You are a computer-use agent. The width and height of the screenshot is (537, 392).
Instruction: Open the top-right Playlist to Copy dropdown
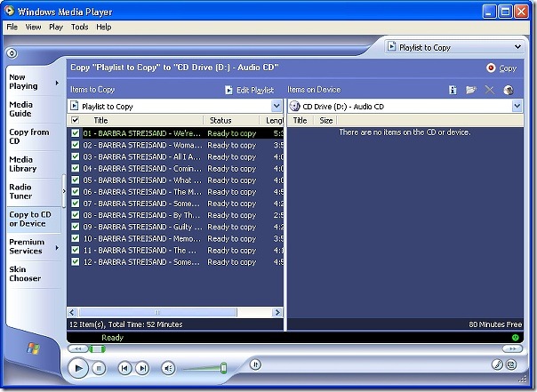tap(517, 47)
